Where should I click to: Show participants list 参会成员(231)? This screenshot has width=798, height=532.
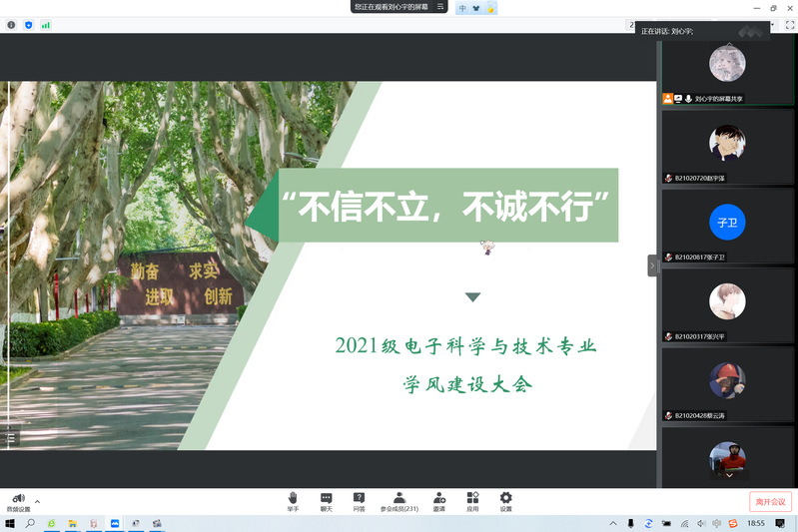coord(399,500)
